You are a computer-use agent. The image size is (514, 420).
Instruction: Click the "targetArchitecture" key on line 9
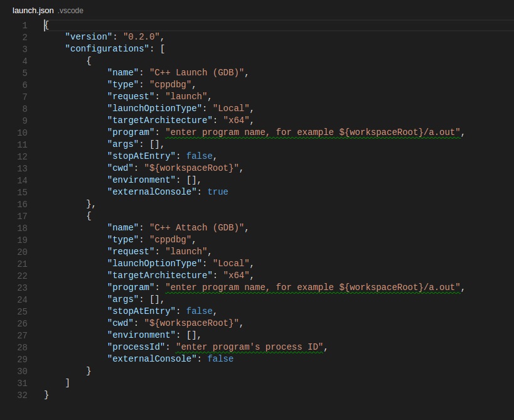158,121
